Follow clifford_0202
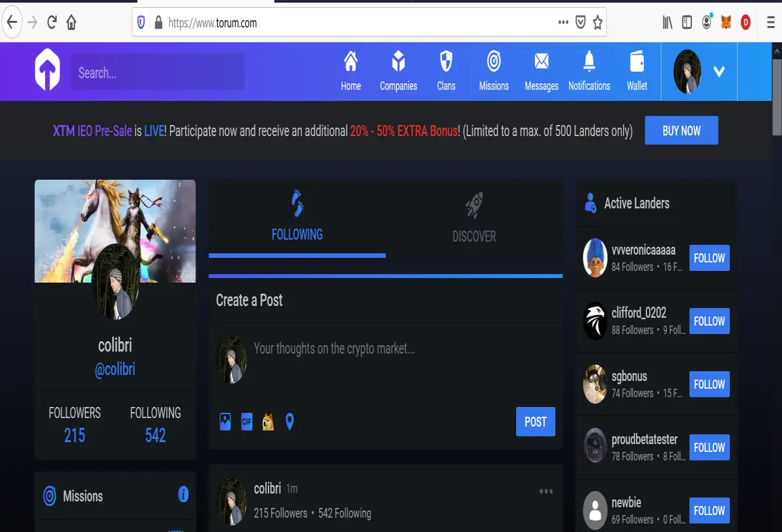Image resolution: width=782 pixels, height=532 pixels. [709, 321]
